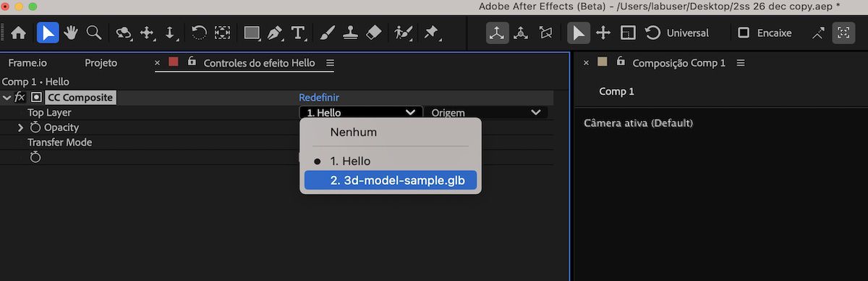Choose 1. Hello in the layer list

pos(391,161)
